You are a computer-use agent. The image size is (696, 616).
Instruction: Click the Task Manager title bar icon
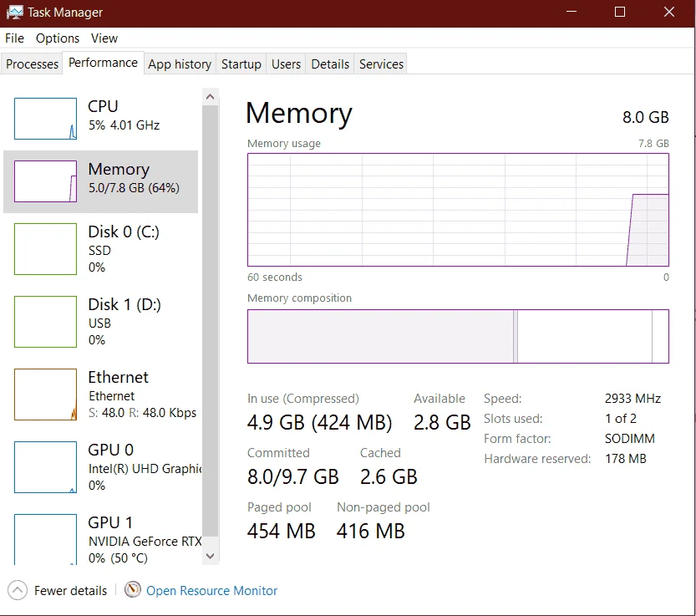[15, 12]
